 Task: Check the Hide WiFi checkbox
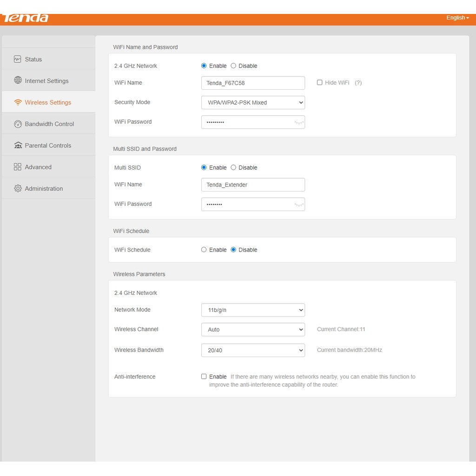pyautogui.click(x=319, y=82)
